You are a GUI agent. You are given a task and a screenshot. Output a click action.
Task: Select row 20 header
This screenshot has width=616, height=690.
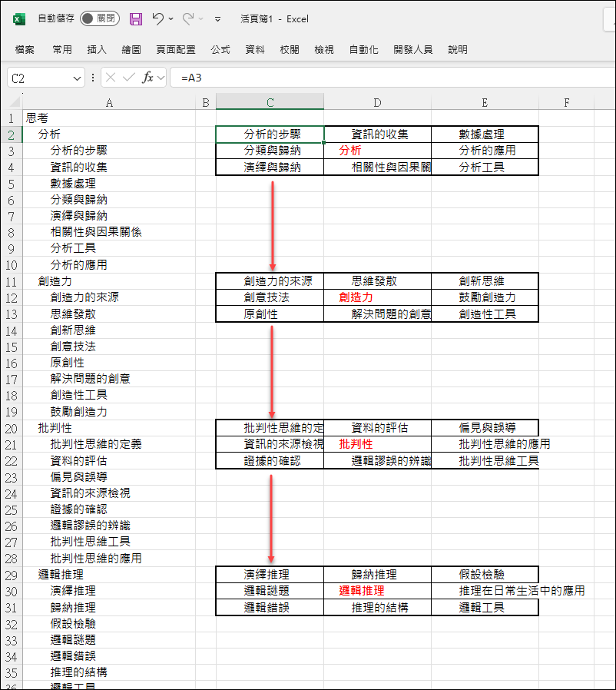pos(12,428)
